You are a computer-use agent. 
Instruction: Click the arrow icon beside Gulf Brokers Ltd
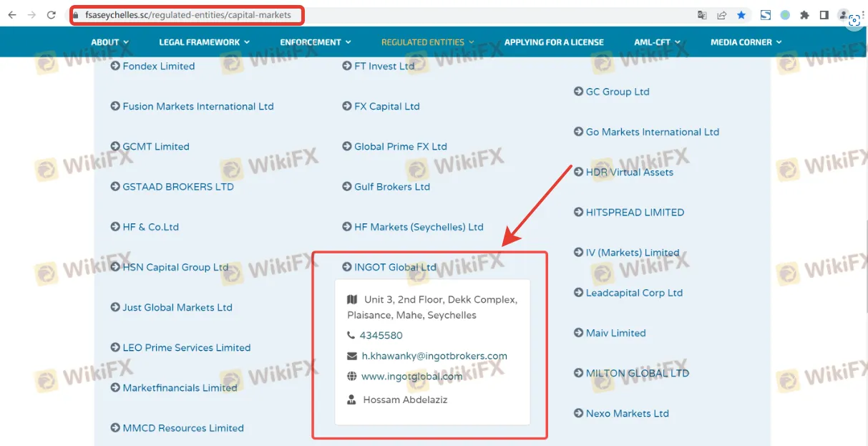coord(347,187)
